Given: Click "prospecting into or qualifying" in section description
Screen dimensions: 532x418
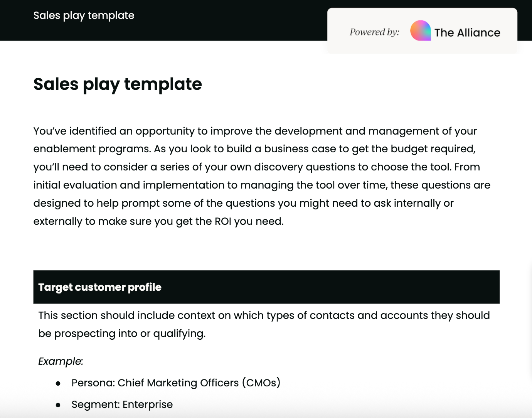Looking at the screenshot, I should (x=130, y=334).
